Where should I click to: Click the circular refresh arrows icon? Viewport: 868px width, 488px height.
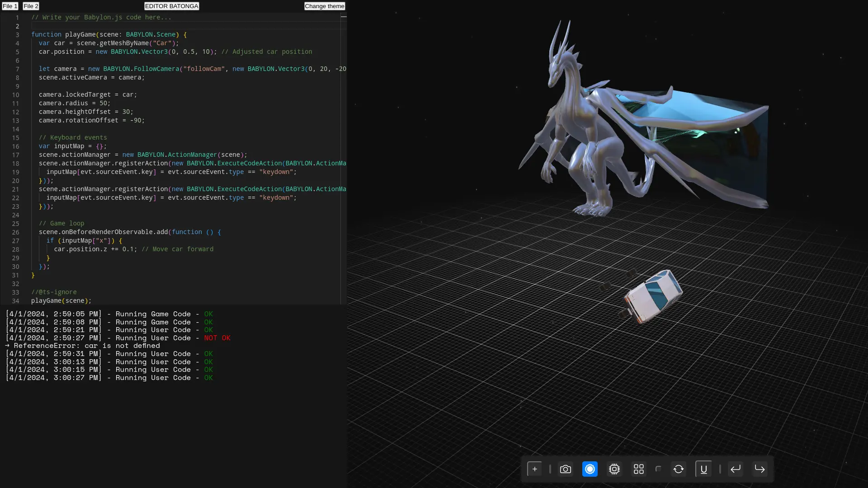[x=678, y=469]
